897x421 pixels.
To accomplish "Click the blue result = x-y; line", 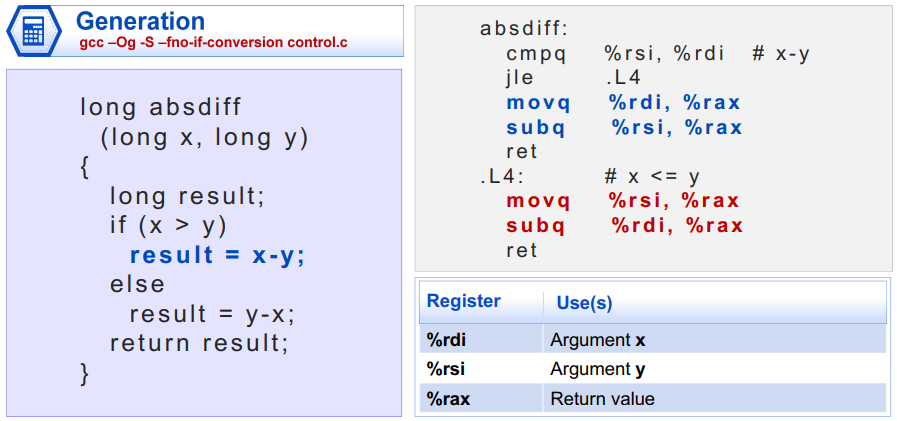I will (218, 256).
